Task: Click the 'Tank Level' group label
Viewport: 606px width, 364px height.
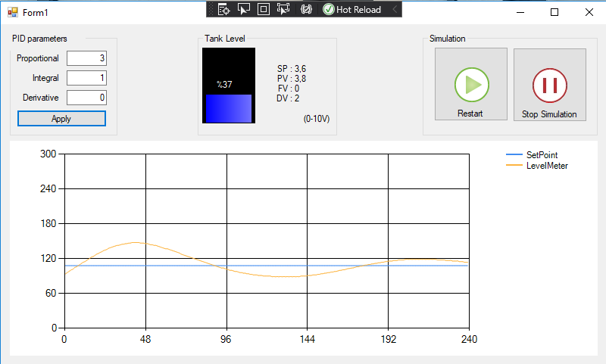Action: [x=224, y=39]
